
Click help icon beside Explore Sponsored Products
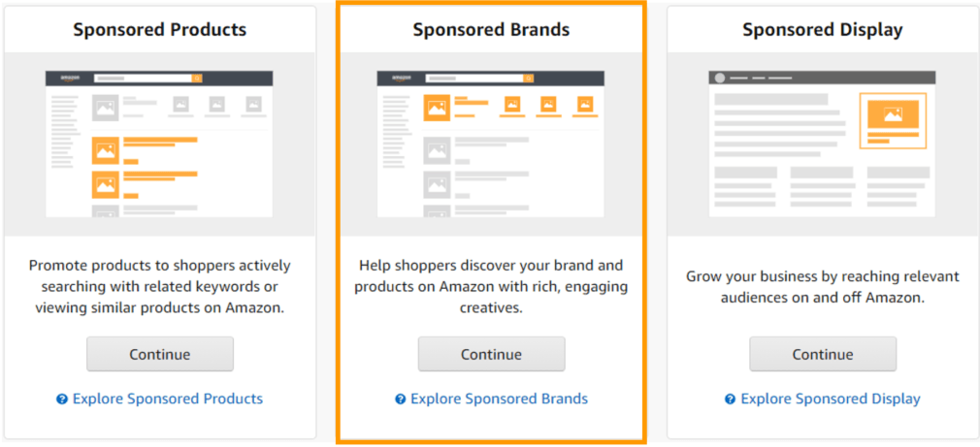pyautogui.click(x=62, y=399)
